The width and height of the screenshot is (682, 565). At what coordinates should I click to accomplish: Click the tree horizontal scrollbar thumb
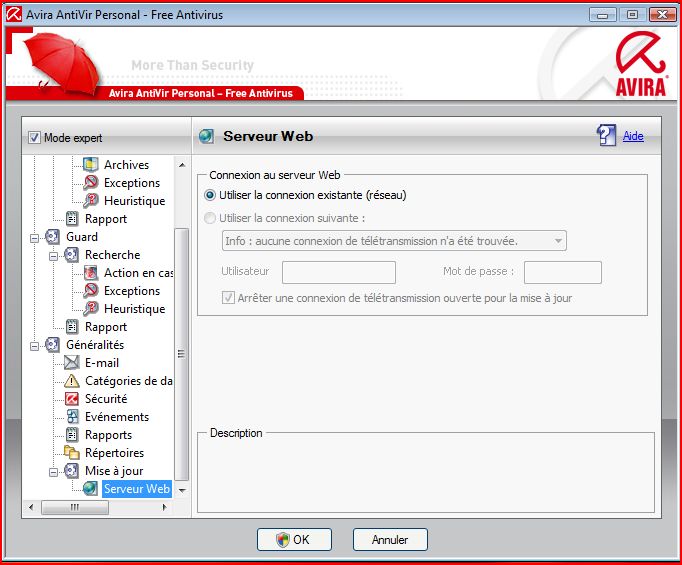coord(75,507)
